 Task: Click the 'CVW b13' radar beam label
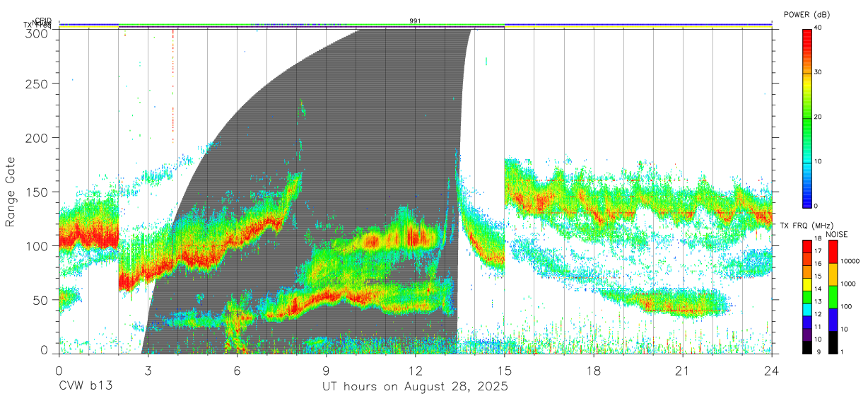click(x=86, y=387)
